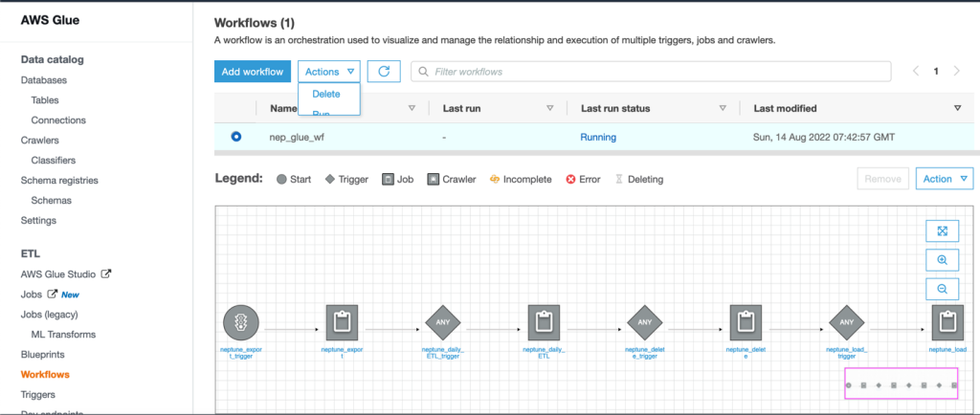Select the neptune_export job node
Image resolution: width=980 pixels, height=415 pixels.
342,322
